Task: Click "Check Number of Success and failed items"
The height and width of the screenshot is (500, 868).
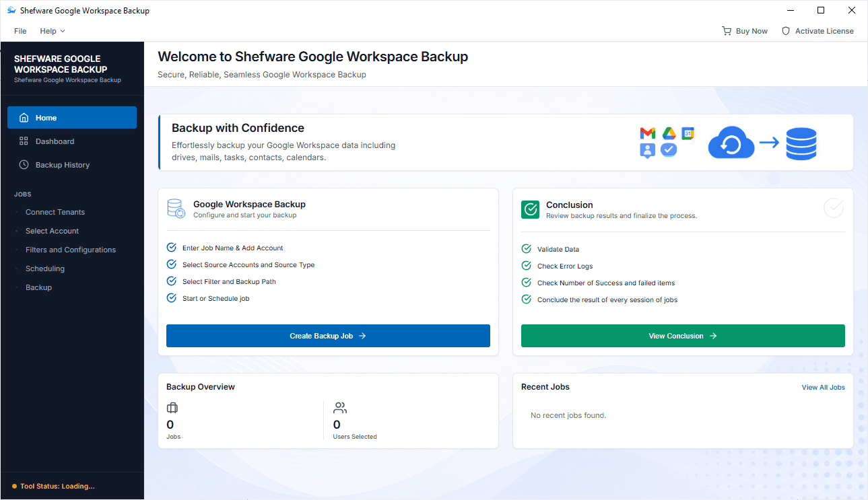Action: [606, 283]
